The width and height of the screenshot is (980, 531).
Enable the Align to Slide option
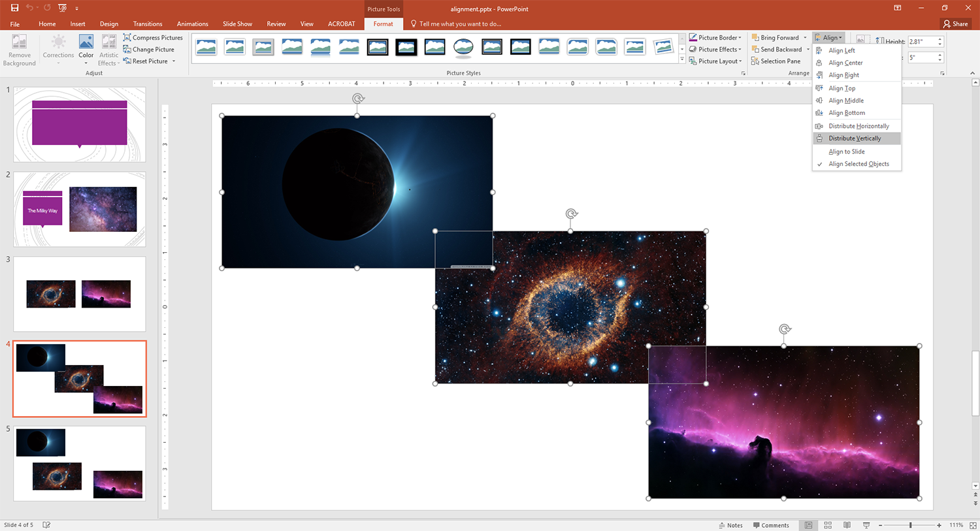(846, 152)
